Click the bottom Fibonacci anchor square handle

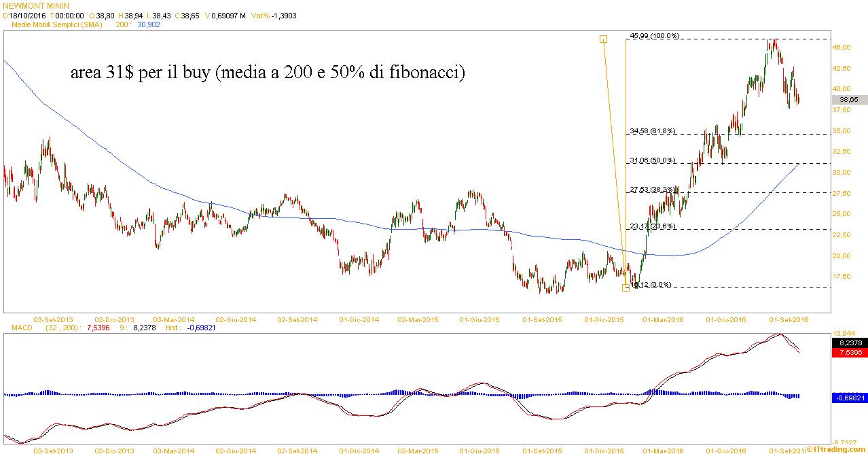pyautogui.click(x=626, y=288)
